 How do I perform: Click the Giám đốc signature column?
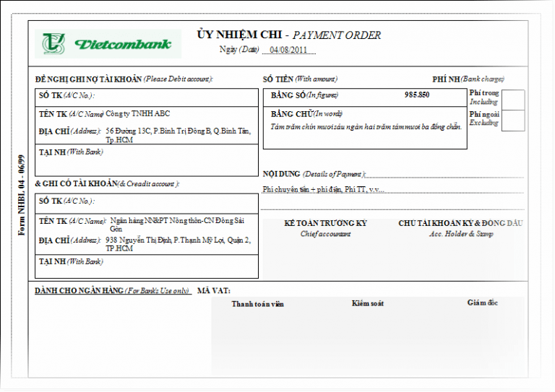click(x=482, y=332)
